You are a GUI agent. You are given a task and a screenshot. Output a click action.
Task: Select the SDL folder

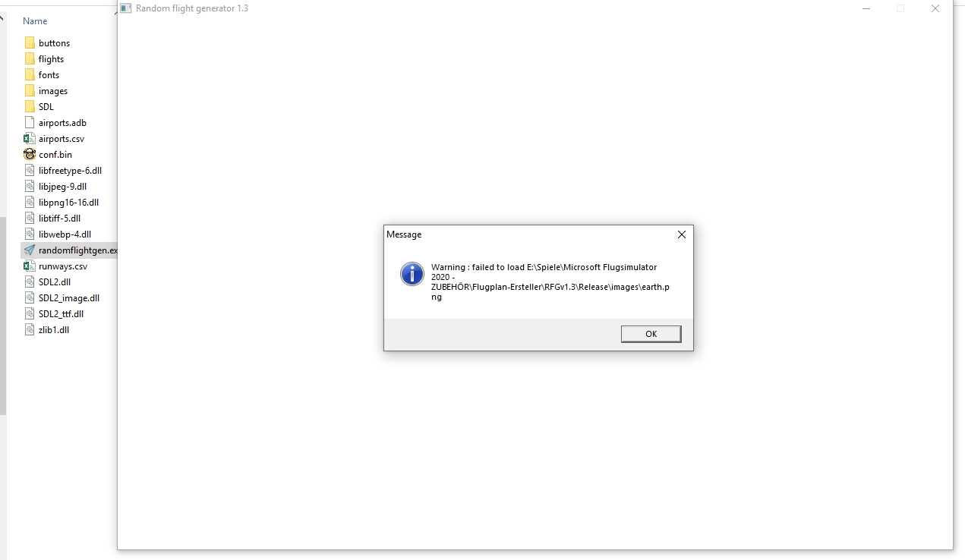(x=46, y=107)
